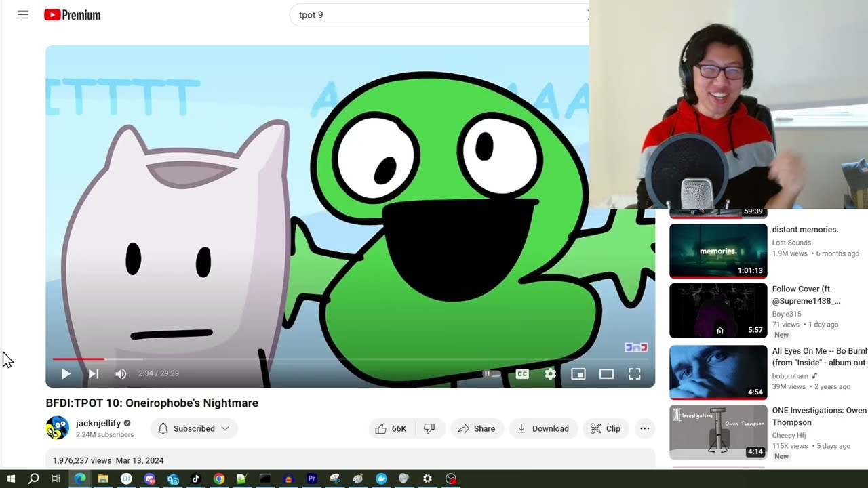Skip to the next video

(x=94, y=373)
